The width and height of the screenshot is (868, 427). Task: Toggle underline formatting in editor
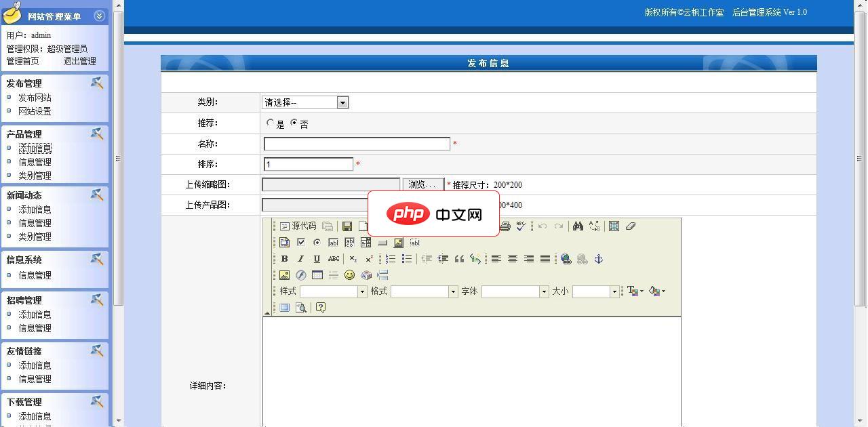point(316,258)
